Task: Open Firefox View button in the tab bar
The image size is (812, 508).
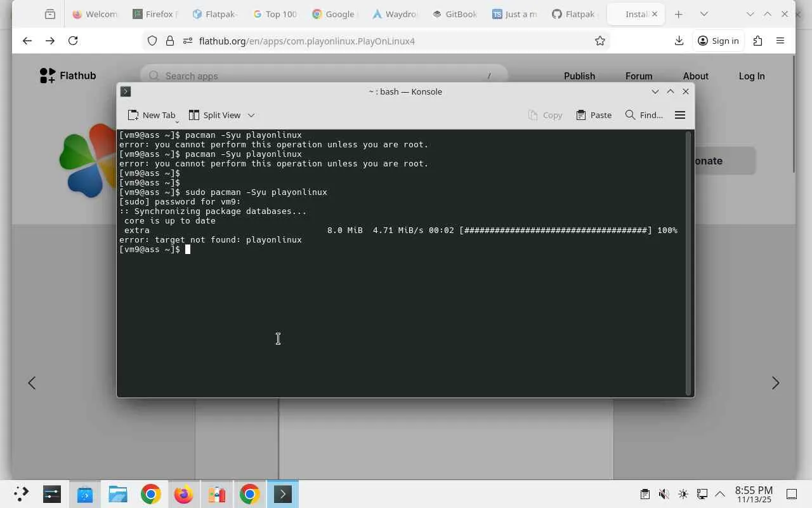Action: point(50,14)
